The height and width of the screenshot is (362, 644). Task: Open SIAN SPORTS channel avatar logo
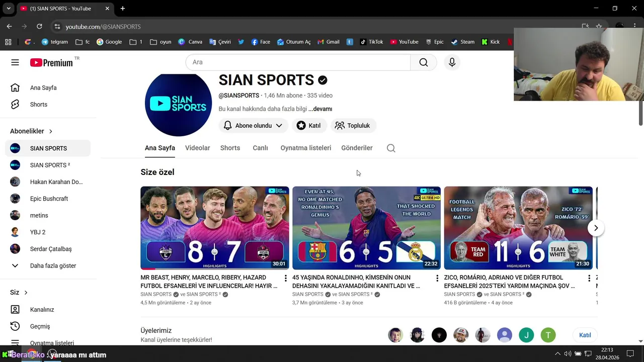pyautogui.click(x=178, y=105)
